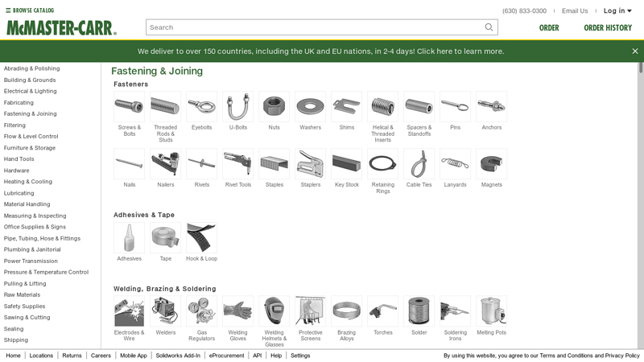Screen dimensions: 644x362
Task: Dismiss the green delivery banner
Action: (635, 51)
